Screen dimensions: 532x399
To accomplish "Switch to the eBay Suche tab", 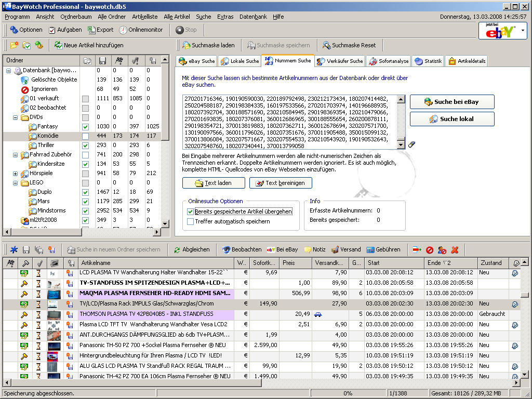I will (x=197, y=61).
